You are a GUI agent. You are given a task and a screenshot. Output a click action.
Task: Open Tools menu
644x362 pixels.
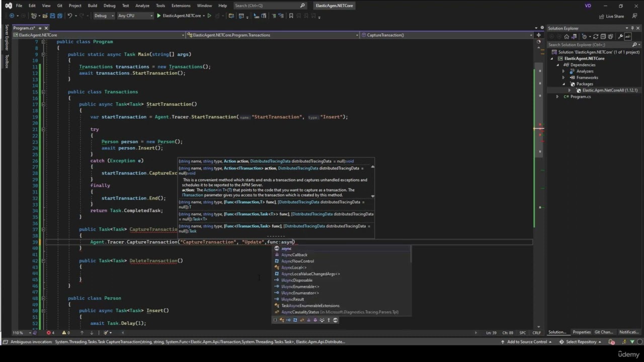click(x=160, y=6)
